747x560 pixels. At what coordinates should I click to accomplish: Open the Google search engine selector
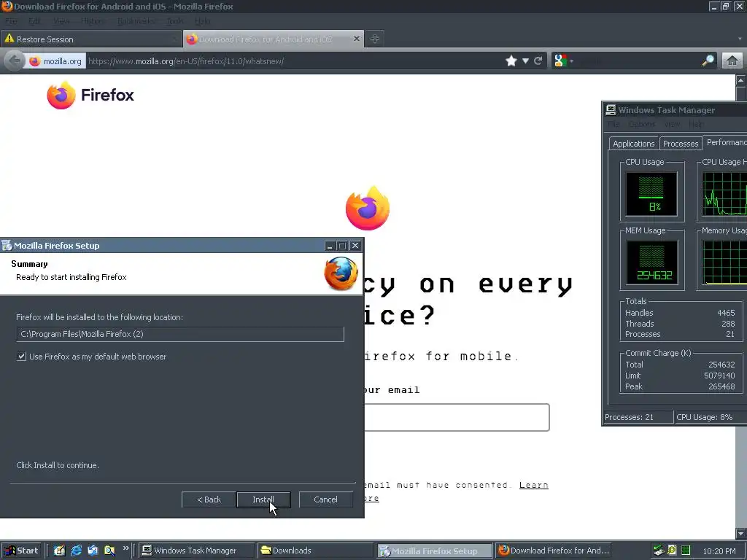click(563, 61)
